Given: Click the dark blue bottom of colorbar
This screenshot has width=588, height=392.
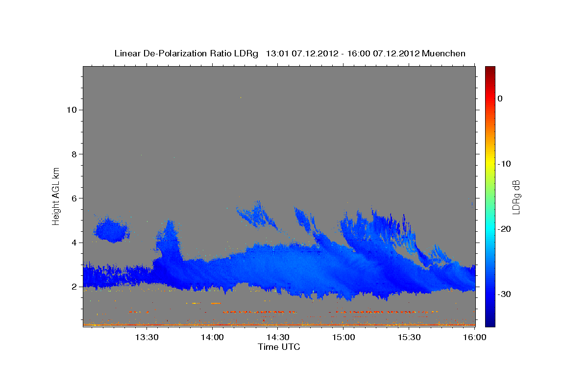Looking at the screenshot, I should 490,322.
